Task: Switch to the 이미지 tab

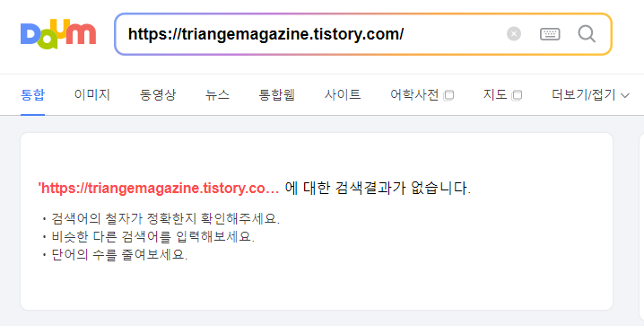Action: (x=92, y=95)
